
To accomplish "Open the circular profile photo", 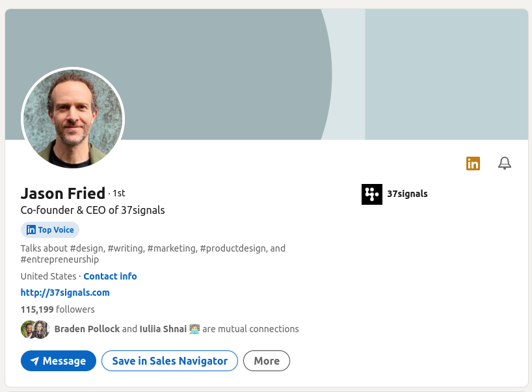I will point(73,119).
